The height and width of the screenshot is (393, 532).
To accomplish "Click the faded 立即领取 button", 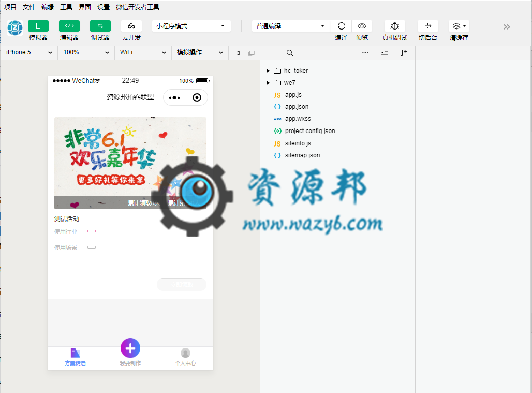I will pos(182,284).
